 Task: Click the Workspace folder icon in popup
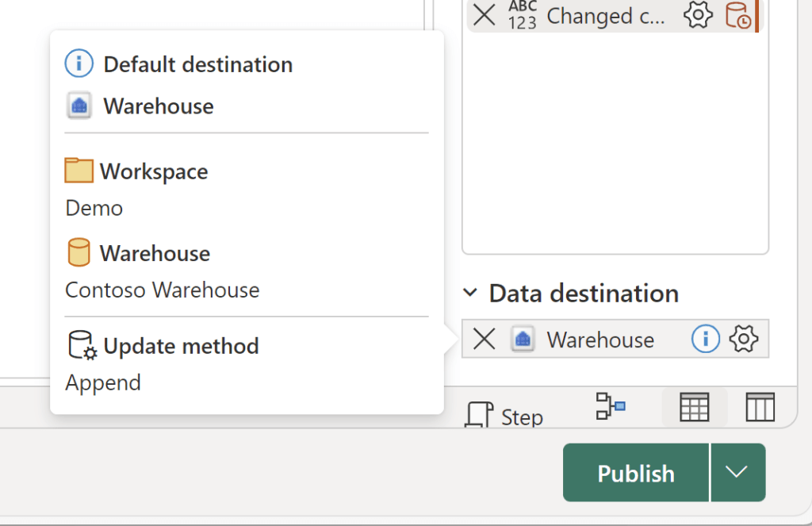point(79,171)
